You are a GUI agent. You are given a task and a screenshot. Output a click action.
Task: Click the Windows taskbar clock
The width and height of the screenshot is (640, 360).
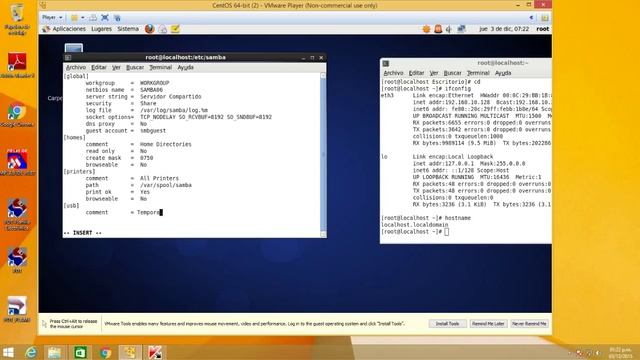(x=620, y=353)
